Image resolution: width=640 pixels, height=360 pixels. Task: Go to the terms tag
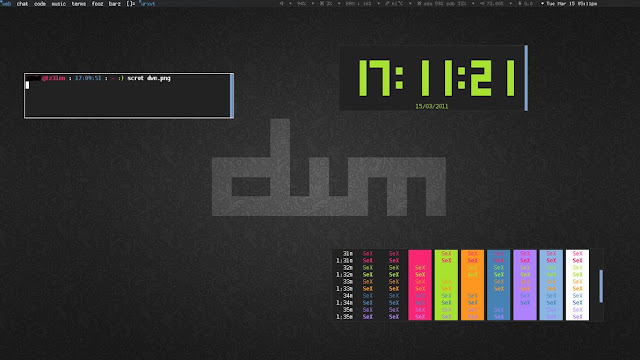[79, 4]
